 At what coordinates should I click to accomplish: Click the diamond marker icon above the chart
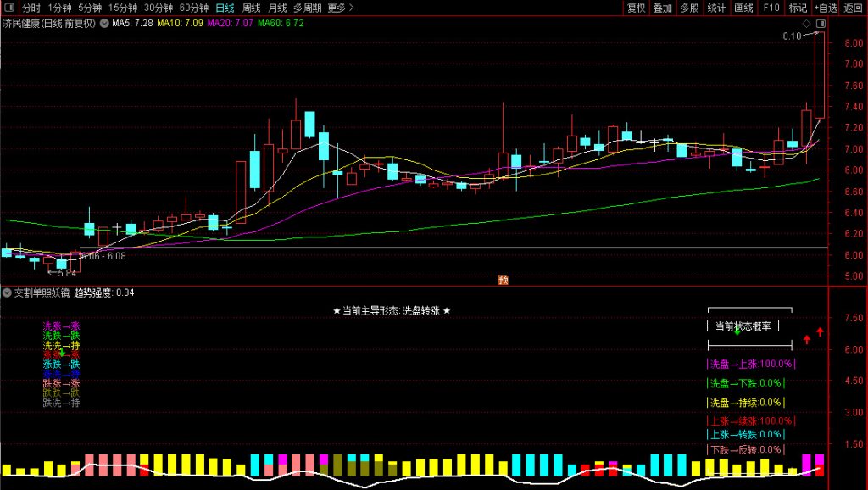point(806,23)
